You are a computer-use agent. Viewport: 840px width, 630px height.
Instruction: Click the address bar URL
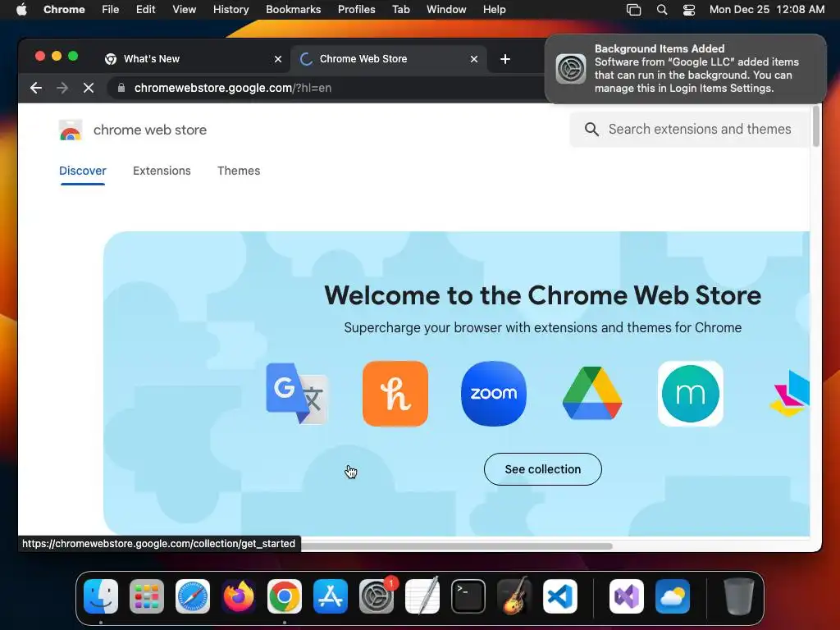pyautogui.click(x=233, y=88)
